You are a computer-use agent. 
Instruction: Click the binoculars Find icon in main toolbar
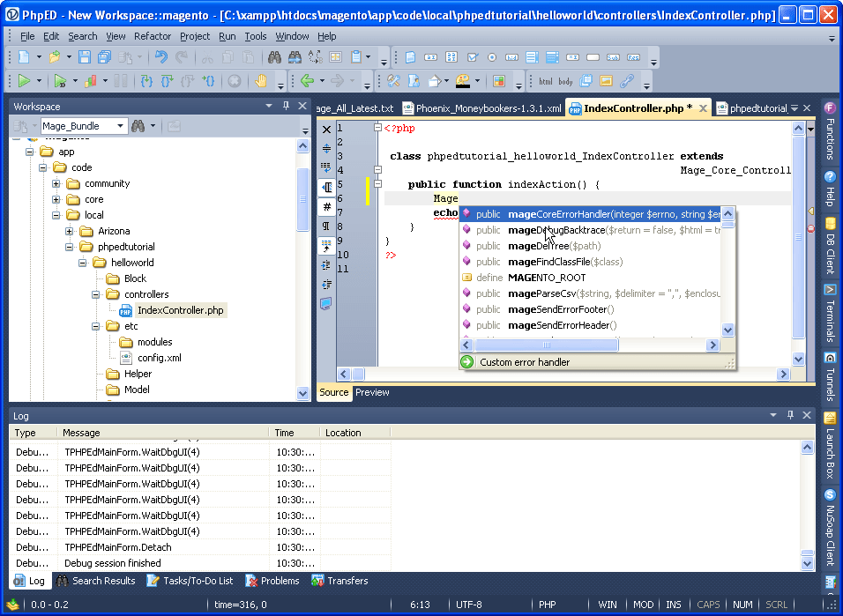[x=274, y=57]
